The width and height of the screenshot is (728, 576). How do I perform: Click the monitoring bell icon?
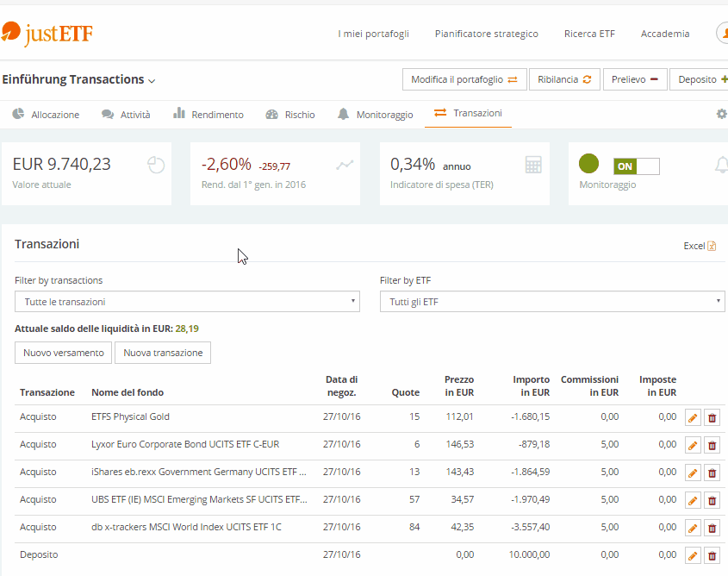click(721, 165)
